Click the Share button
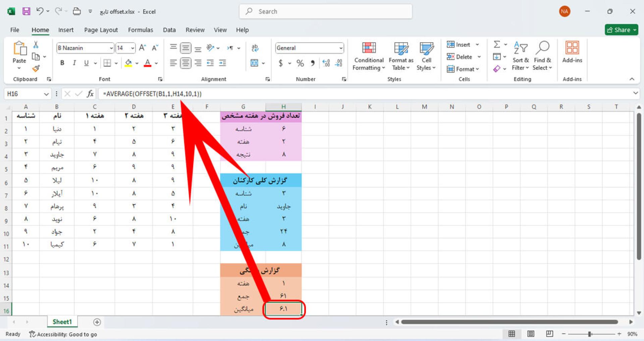The image size is (644, 341). pyautogui.click(x=622, y=30)
